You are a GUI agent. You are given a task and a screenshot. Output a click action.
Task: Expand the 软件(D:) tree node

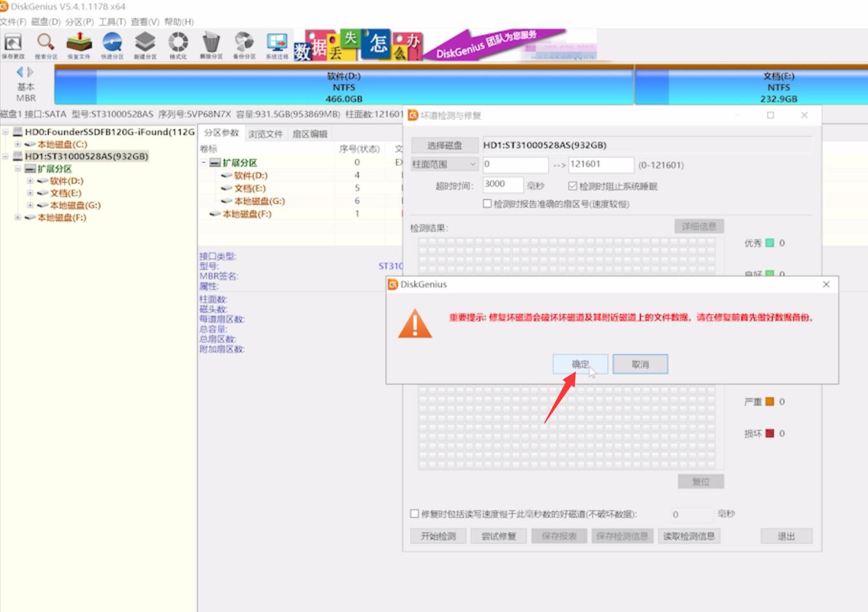click(30, 181)
